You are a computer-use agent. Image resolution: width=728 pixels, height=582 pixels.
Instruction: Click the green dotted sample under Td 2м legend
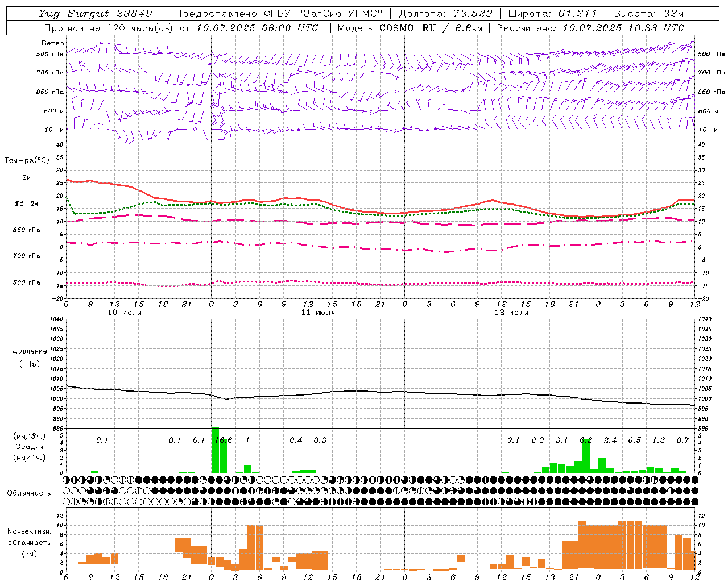coord(25,210)
